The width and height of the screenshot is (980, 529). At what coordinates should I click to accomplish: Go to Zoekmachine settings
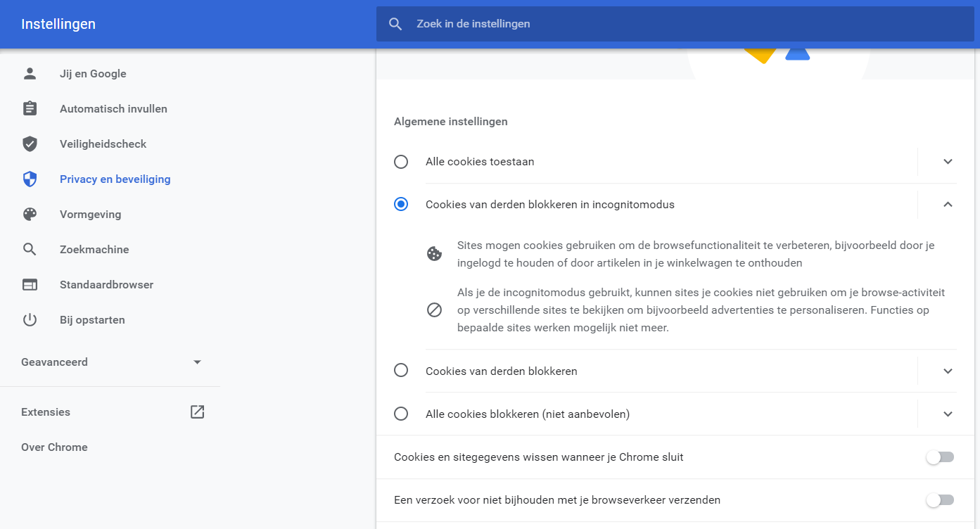tap(94, 249)
